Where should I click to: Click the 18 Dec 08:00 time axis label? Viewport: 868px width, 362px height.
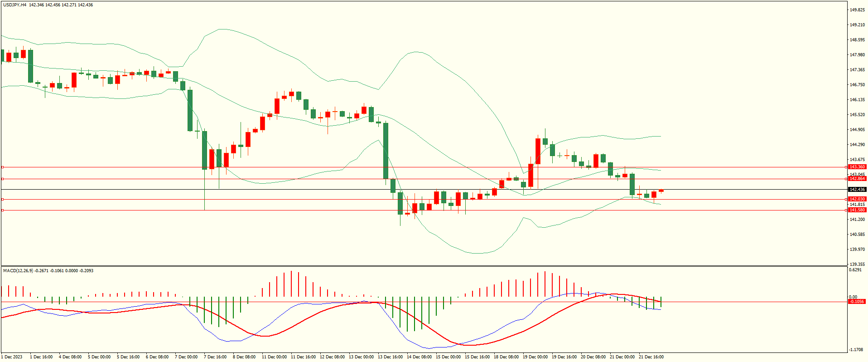(506, 357)
